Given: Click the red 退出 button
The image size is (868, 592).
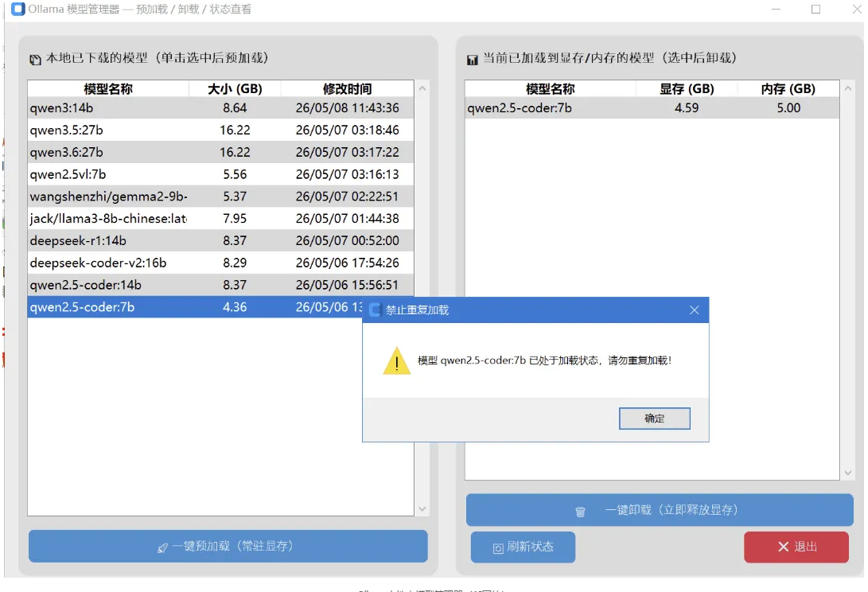Looking at the screenshot, I should click(x=796, y=547).
